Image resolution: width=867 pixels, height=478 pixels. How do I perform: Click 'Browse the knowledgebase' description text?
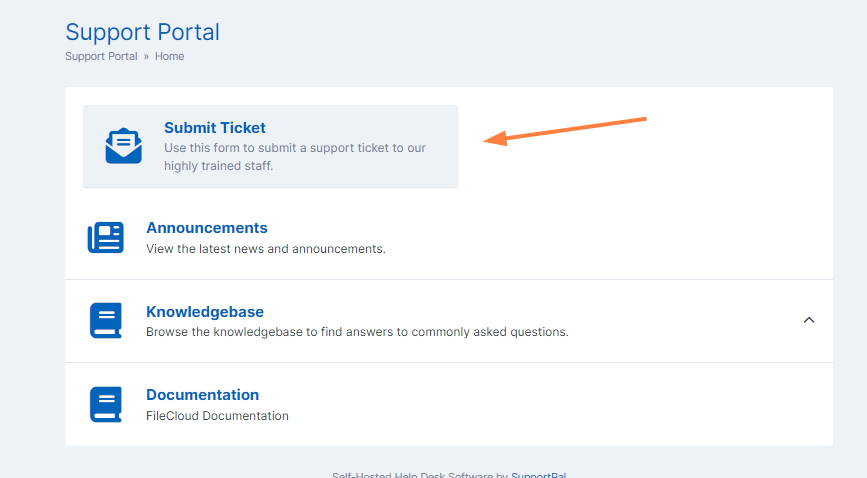(357, 332)
